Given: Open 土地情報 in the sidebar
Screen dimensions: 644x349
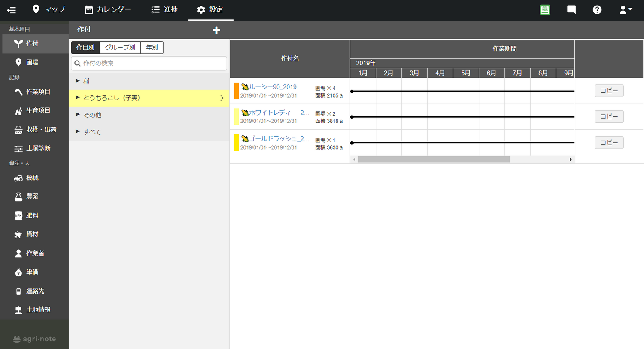Looking at the screenshot, I should [x=34, y=310].
